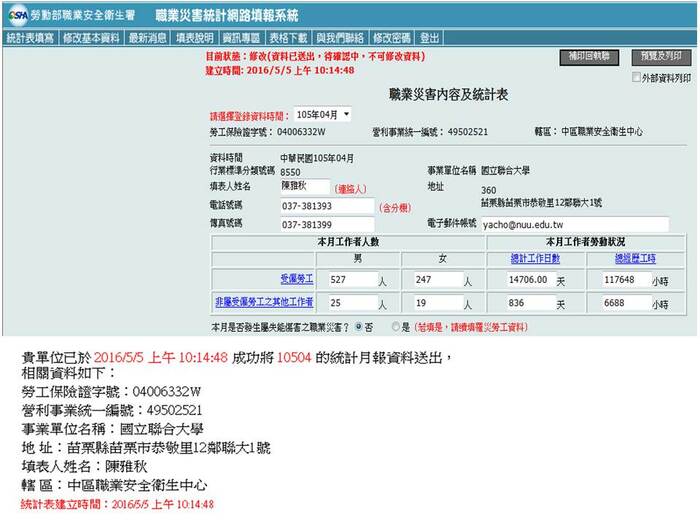Click work hours field 117648
The image size is (700, 525).
tap(626, 279)
